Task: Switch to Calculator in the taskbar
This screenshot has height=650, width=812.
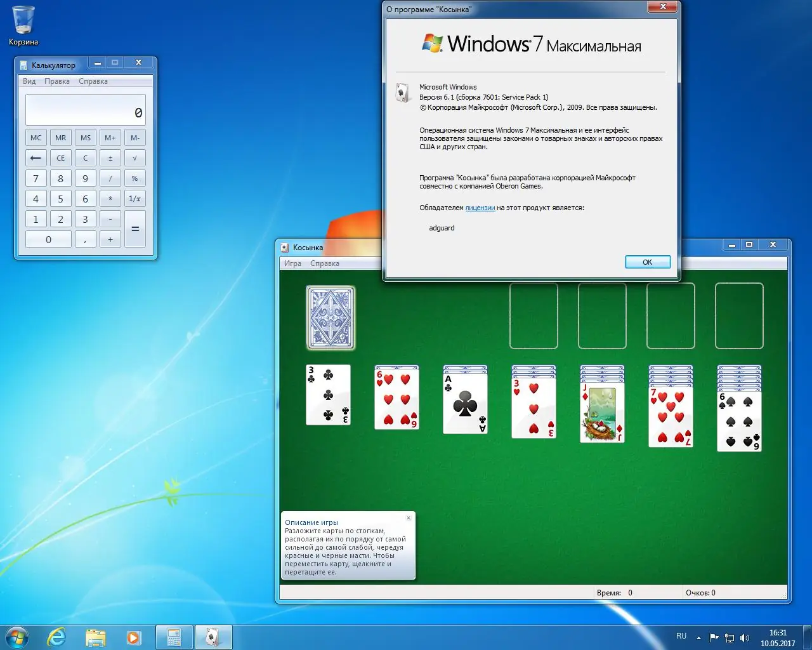Action: pos(174,637)
